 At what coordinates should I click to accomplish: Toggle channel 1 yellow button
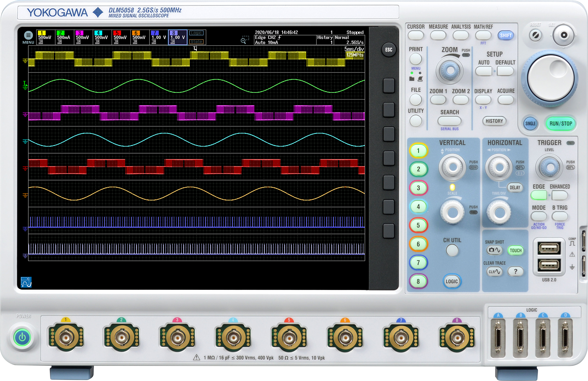(418, 151)
